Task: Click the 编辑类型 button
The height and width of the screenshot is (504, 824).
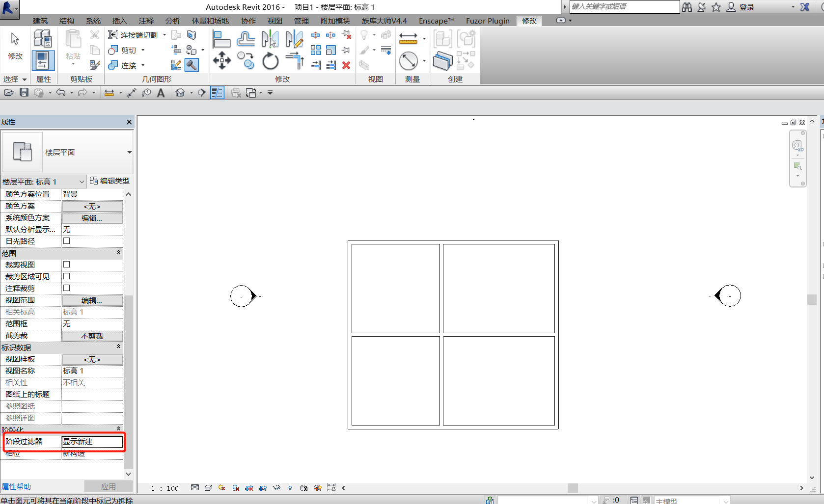Action: 110,181
